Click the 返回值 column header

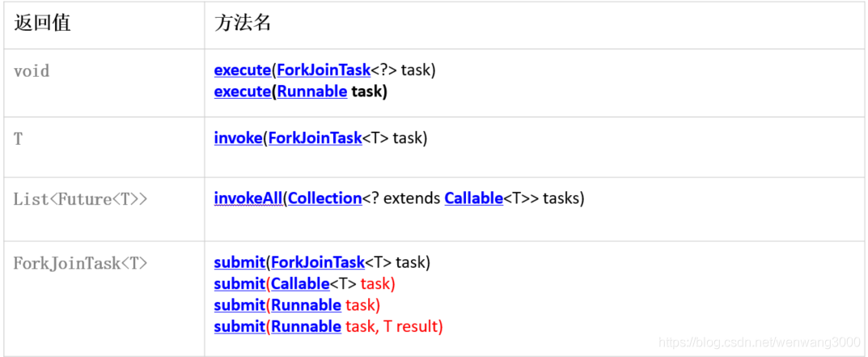pos(43,23)
